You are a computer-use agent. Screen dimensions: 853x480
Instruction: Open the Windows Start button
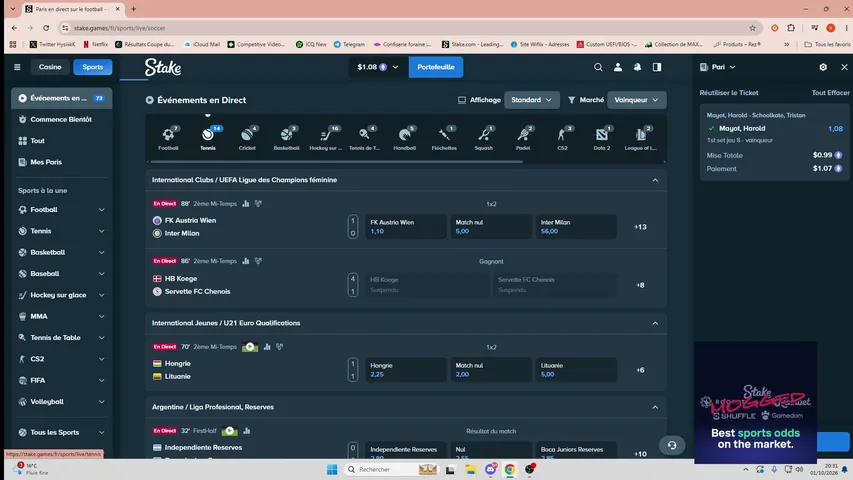pos(332,469)
